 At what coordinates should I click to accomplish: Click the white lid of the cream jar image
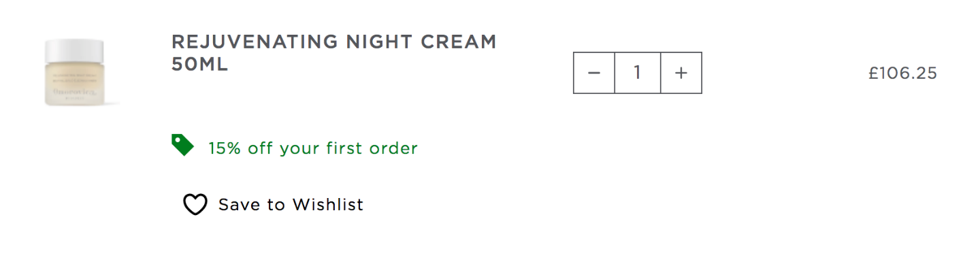tap(76, 49)
